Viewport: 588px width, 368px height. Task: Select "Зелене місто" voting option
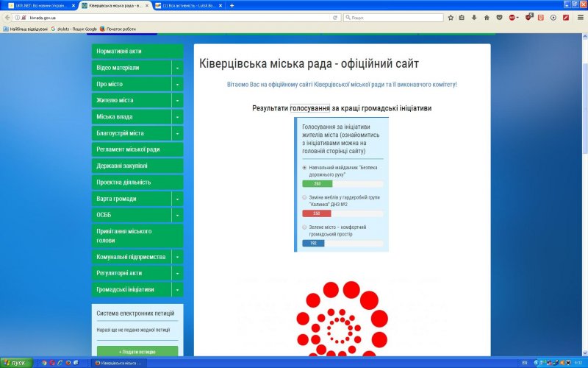coord(305,227)
